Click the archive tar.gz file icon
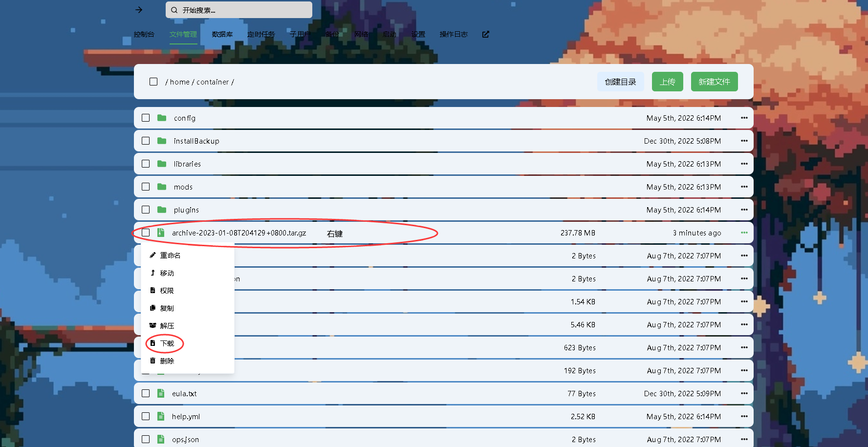The height and width of the screenshot is (447, 868). click(x=161, y=233)
